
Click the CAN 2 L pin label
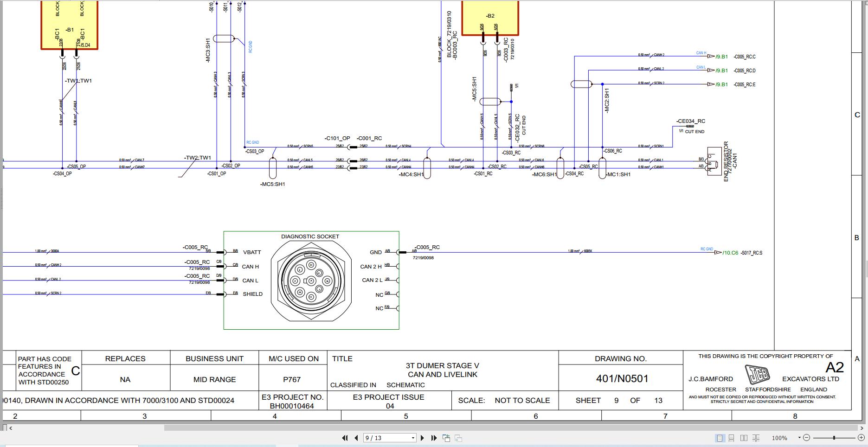tap(372, 280)
